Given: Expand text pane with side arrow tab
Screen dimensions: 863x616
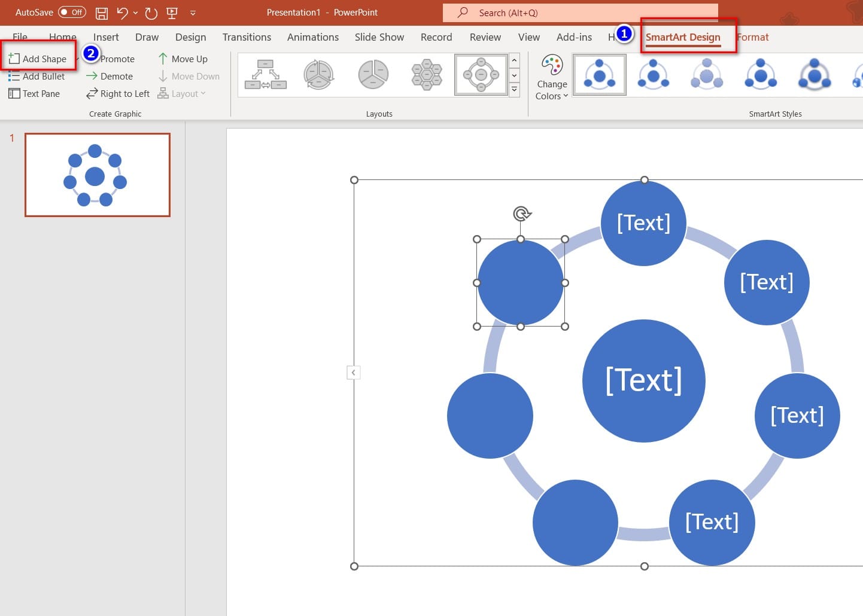Looking at the screenshot, I should click(353, 373).
